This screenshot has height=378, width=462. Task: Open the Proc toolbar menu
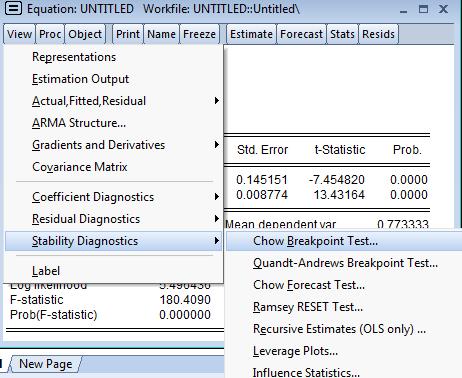[x=50, y=34]
